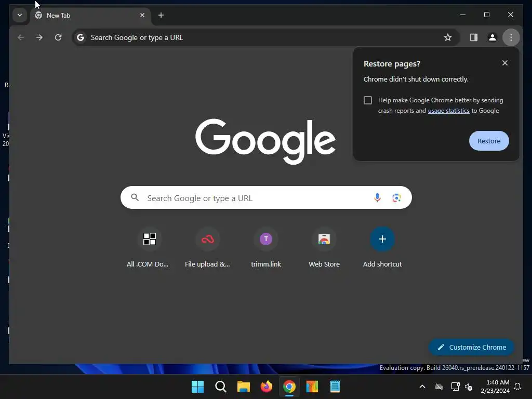Click the Google icon in the address bar
Viewport: 532px width, 399px height.
click(x=81, y=37)
